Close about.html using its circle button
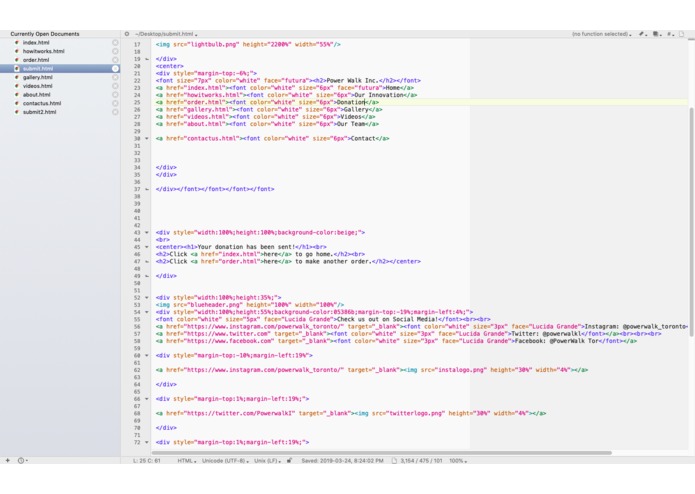The height and width of the screenshot is (494, 695). tap(115, 94)
